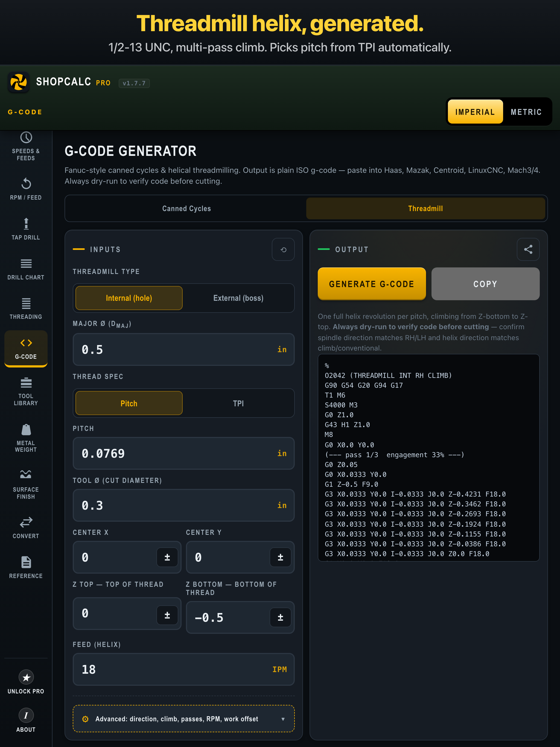This screenshot has height=747, width=560.
Task: Open the Drill Chart page
Action: (x=26, y=269)
